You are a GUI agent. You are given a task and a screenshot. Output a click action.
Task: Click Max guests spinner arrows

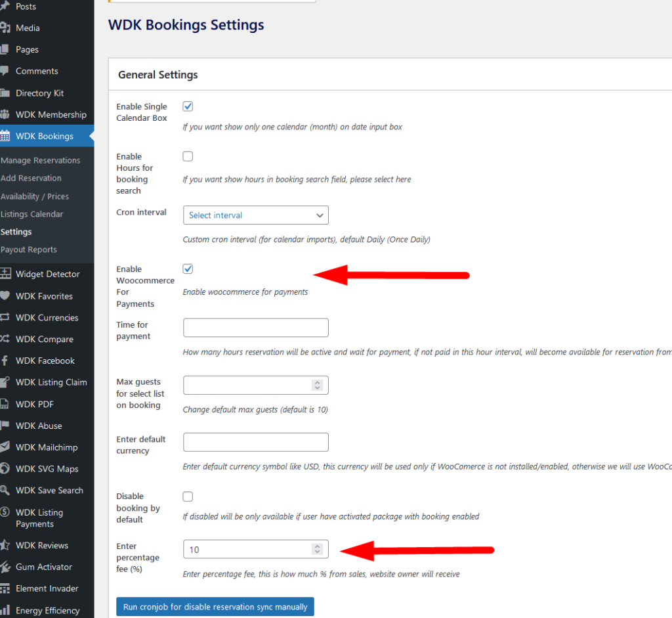tap(317, 385)
